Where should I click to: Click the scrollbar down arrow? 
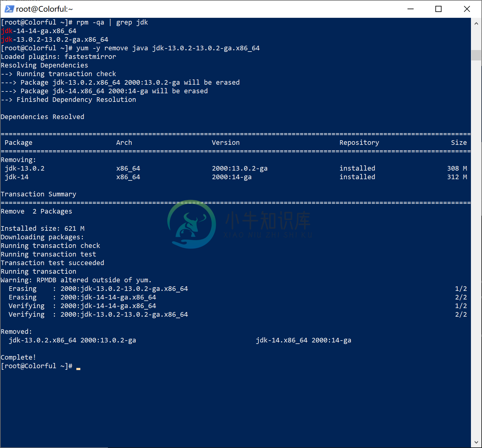tap(476, 442)
